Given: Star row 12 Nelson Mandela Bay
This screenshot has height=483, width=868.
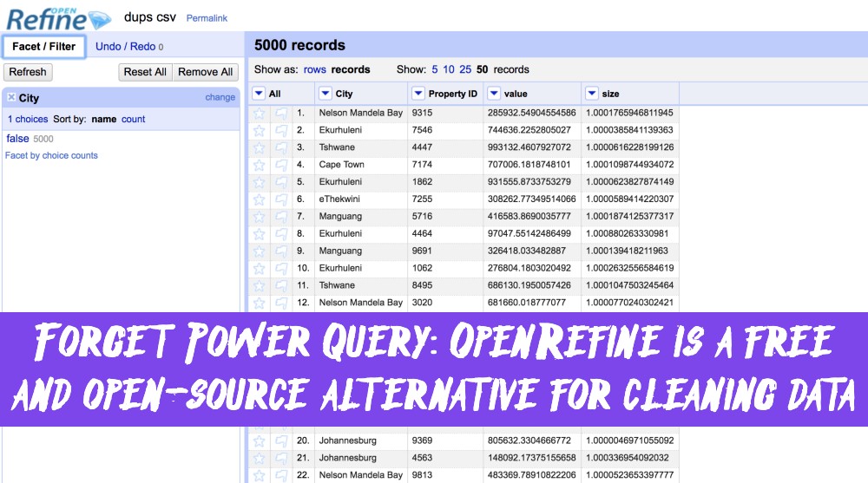Looking at the screenshot, I should (x=259, y=303).
